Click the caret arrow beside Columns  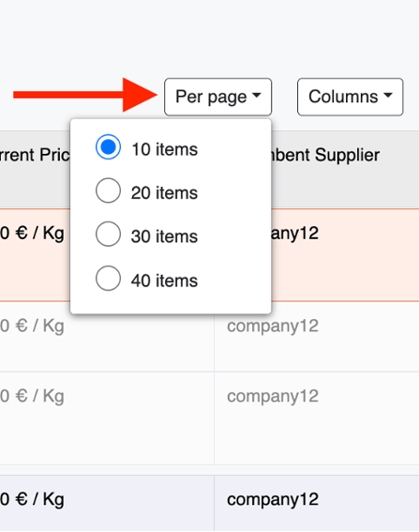(x=388, y=96)
